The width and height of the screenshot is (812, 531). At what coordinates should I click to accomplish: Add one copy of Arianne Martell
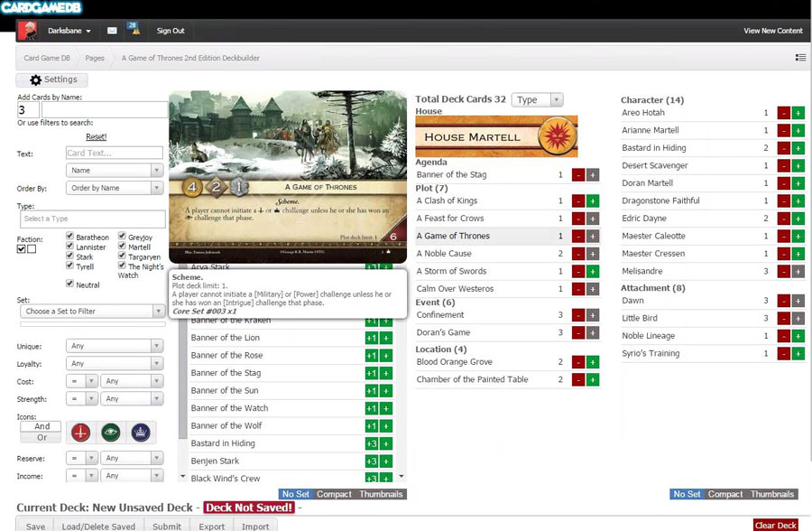(x=798, y=131)
